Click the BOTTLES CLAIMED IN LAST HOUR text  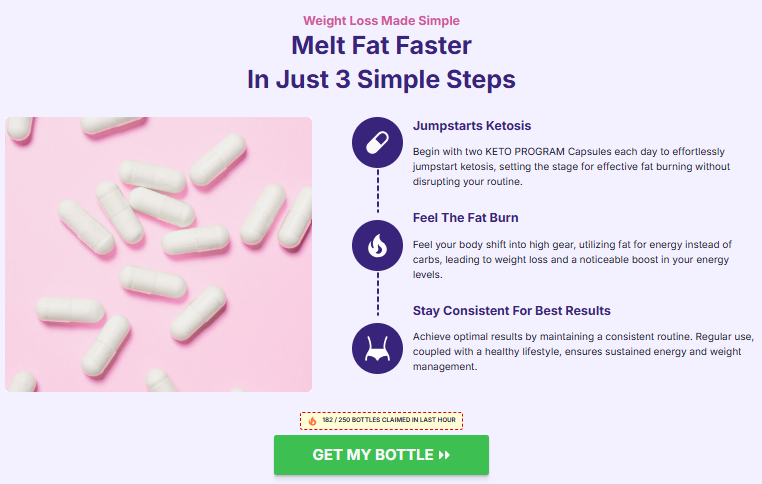pyautogui.click(x=404, y=420)
